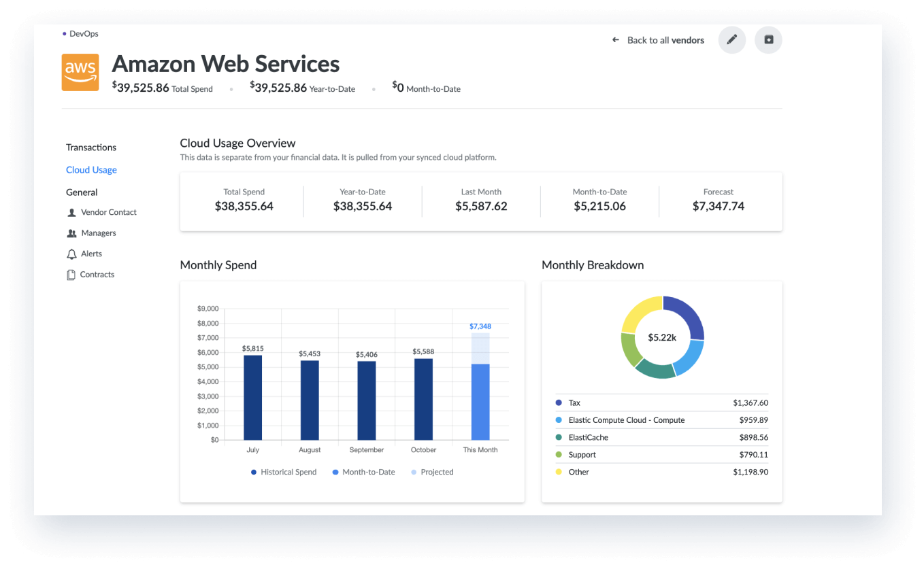Select Cloud Usage in the sidebar
The image size is (924, 567).
point(91,170)
